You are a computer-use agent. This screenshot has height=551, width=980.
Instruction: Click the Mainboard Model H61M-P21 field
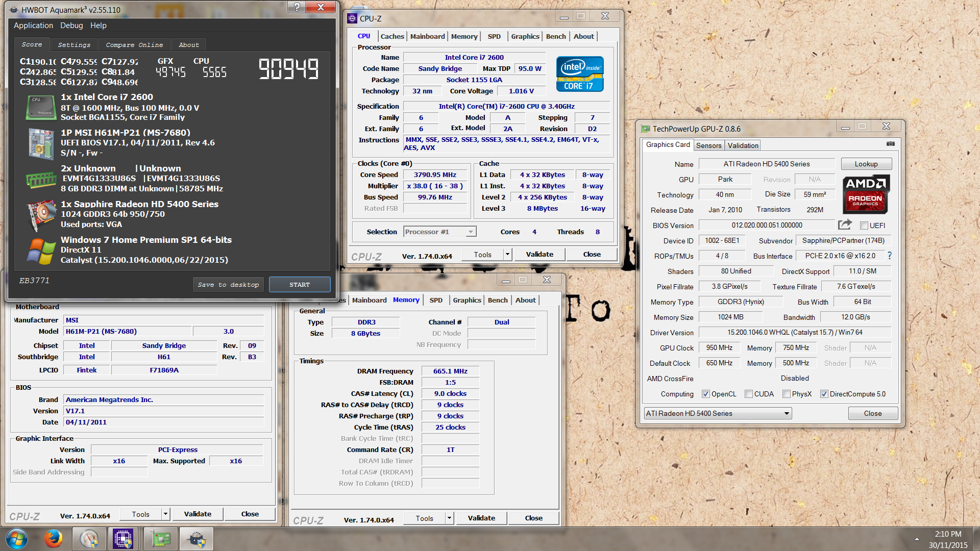pyautogui.click(x=127, y=331)
